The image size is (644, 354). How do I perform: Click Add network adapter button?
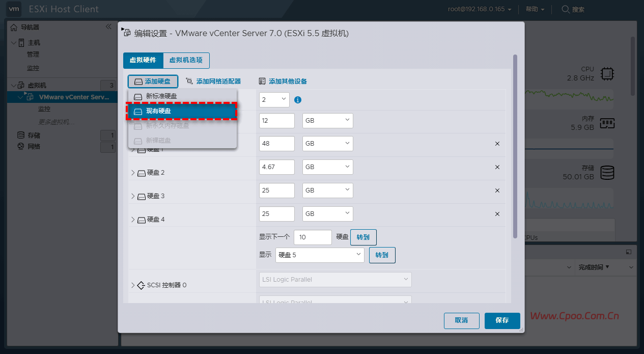click(213, 81)
